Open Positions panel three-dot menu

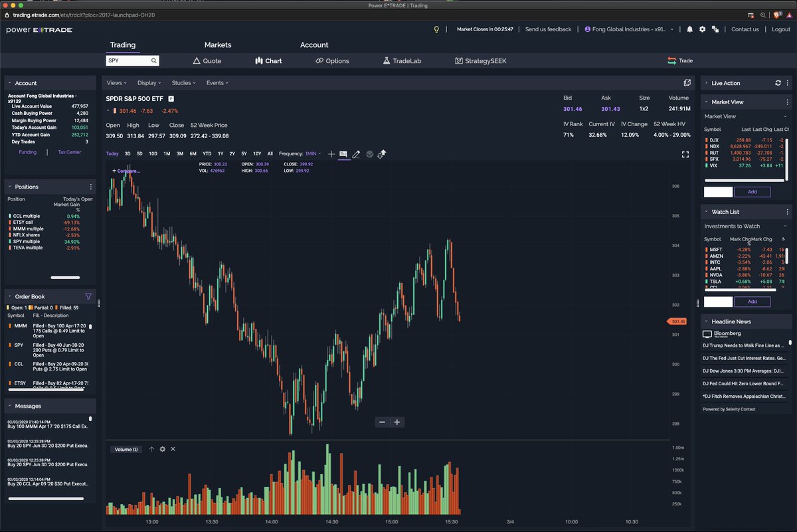click(91, 187)
